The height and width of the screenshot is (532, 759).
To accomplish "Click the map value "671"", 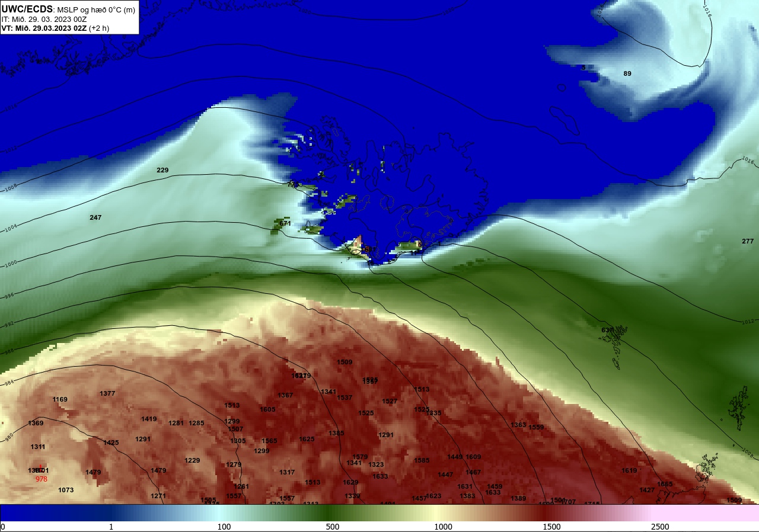I will pyautogui.click(x=285, y=223).
